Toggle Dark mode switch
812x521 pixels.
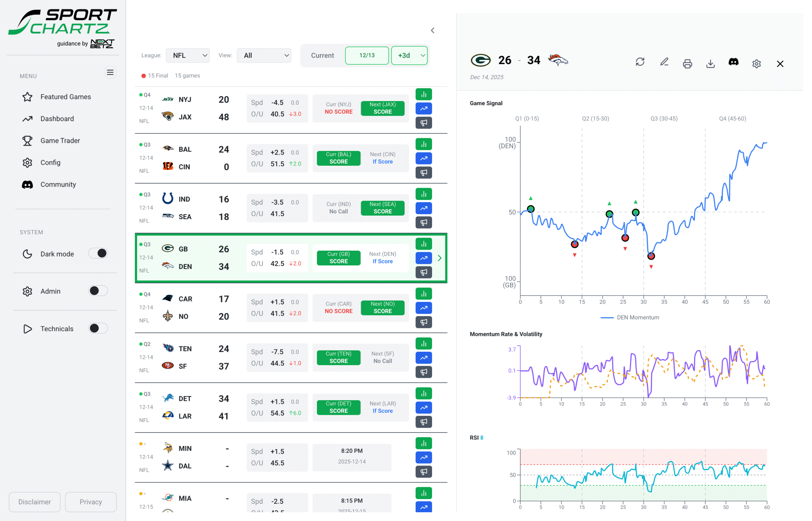98,254
